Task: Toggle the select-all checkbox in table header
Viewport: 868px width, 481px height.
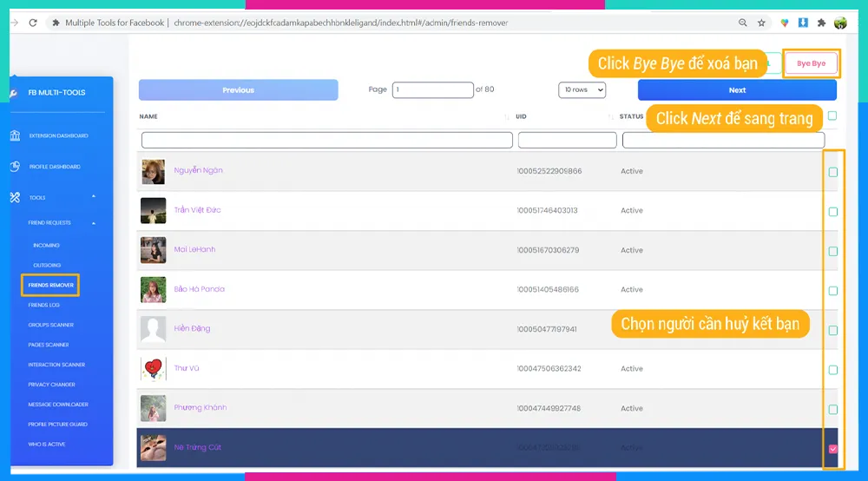Action: [832, 115]
